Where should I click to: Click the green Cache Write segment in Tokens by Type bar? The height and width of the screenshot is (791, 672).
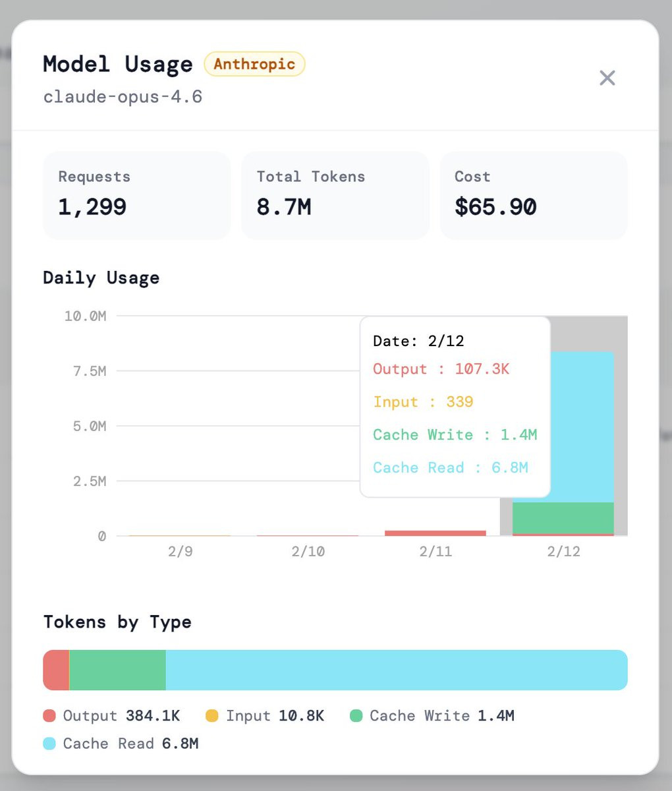(x=117, y=670)
